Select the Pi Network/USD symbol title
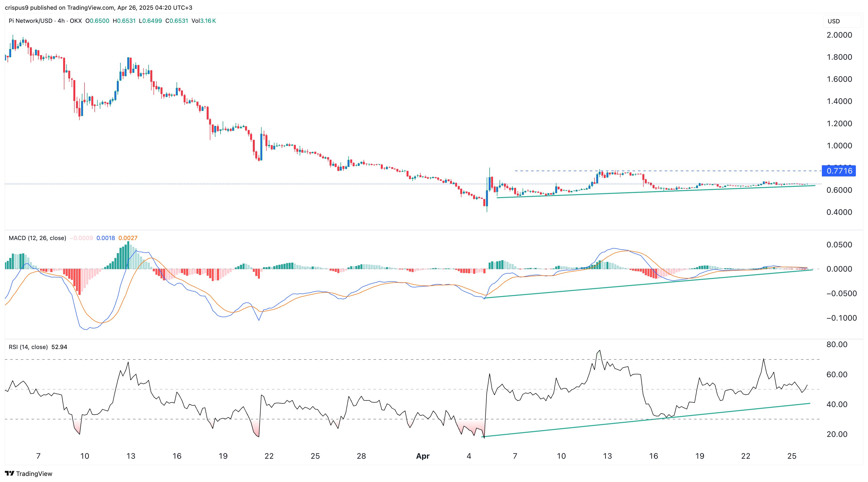This screenshot has width=868, height=482. (30, 21)
